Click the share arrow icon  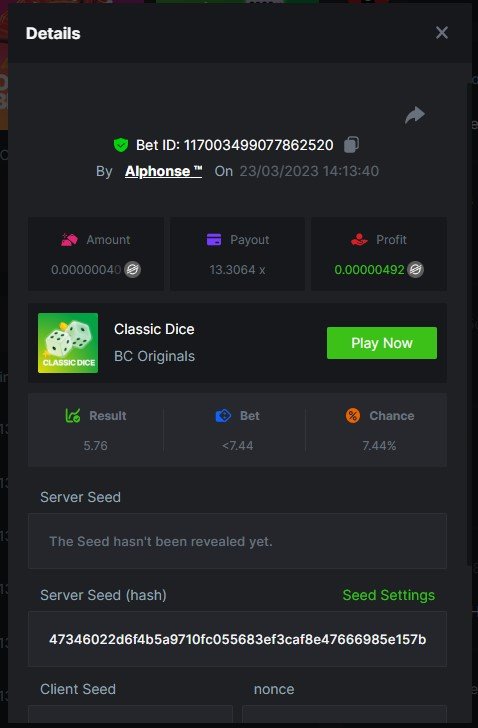(414, 115)
